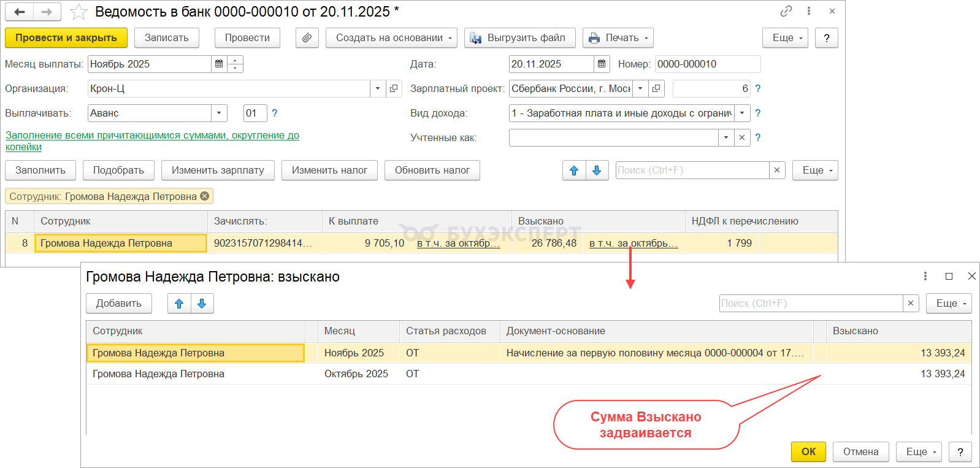Viewport: 980px width, 468px height.
Task: Adjust Месяц выплаты with stepper arrows
Action: coord(235,64)
